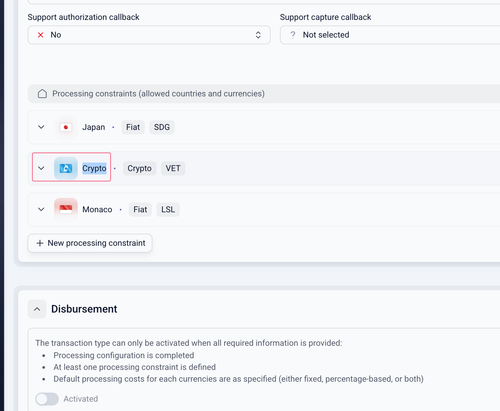Screen dimensions: 500x411
Task: Click the up-down arrows on authorization callback
Action: [x=258, y=35]
